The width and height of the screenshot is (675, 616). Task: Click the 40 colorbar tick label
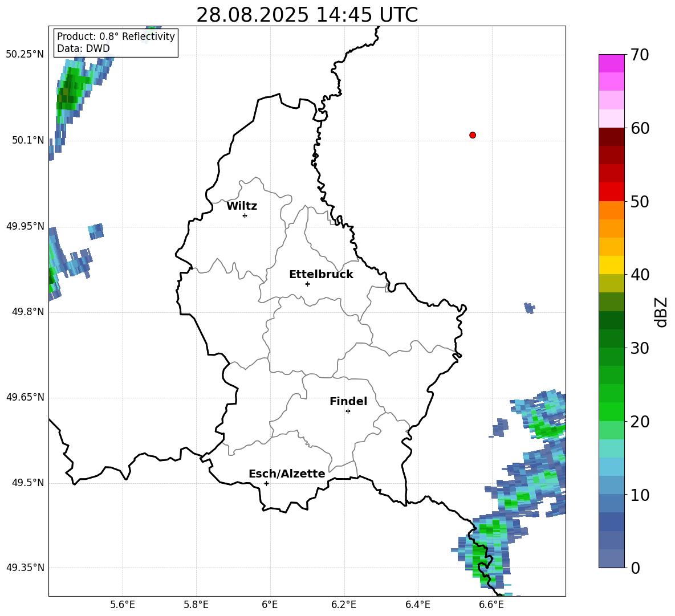[x=639, y=275]
